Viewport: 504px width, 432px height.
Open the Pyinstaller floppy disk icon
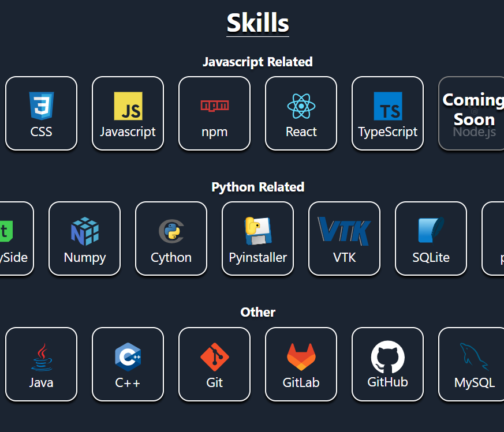[257, 232]
